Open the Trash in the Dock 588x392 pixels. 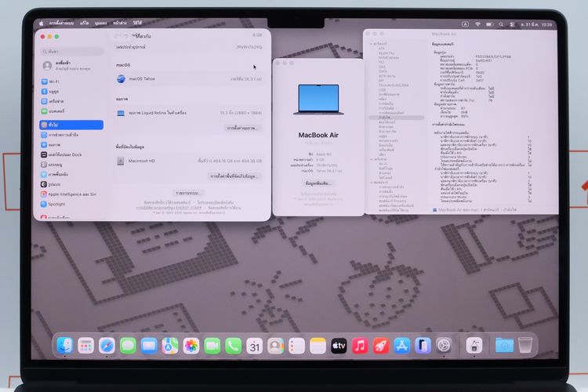[x=525, y=346]
